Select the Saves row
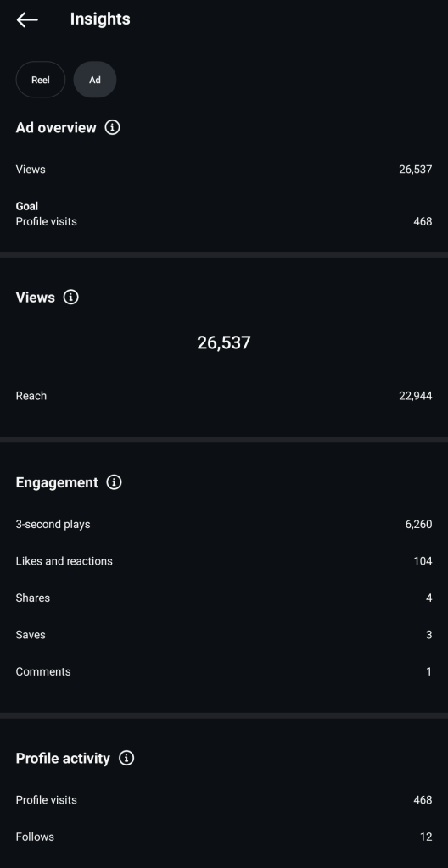This screenshot has width=448, height=868. pos(224,635)
